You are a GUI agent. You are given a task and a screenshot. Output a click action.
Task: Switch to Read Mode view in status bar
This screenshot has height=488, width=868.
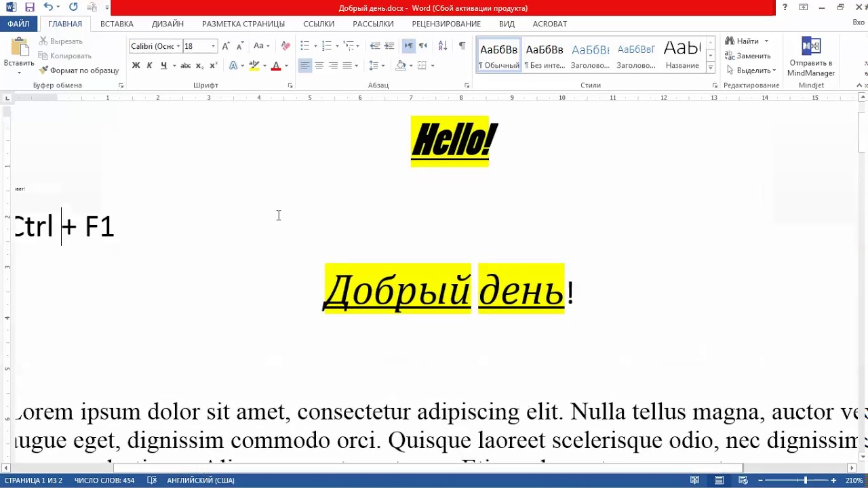695,480
